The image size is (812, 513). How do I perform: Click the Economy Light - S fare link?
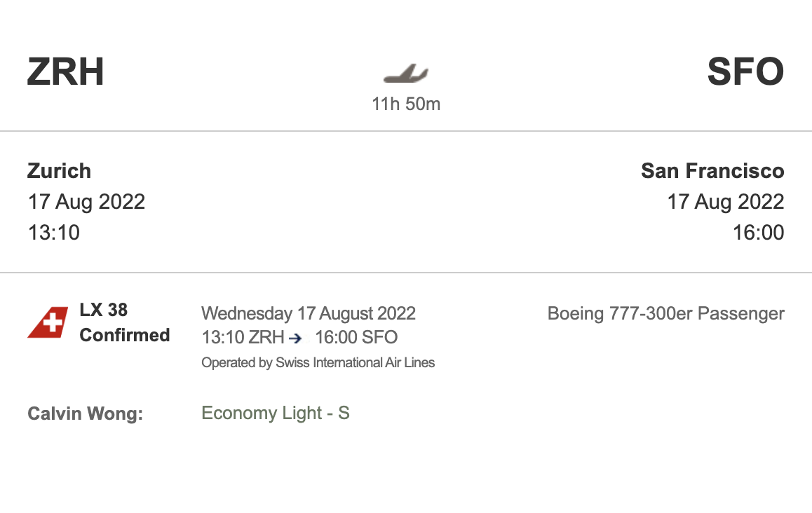[x=276, y=413]
